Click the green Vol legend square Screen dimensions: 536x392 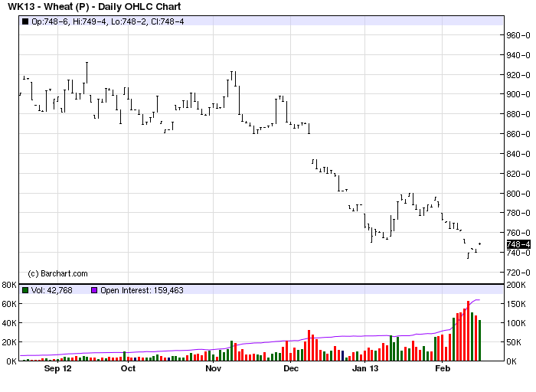pos(25,290)
